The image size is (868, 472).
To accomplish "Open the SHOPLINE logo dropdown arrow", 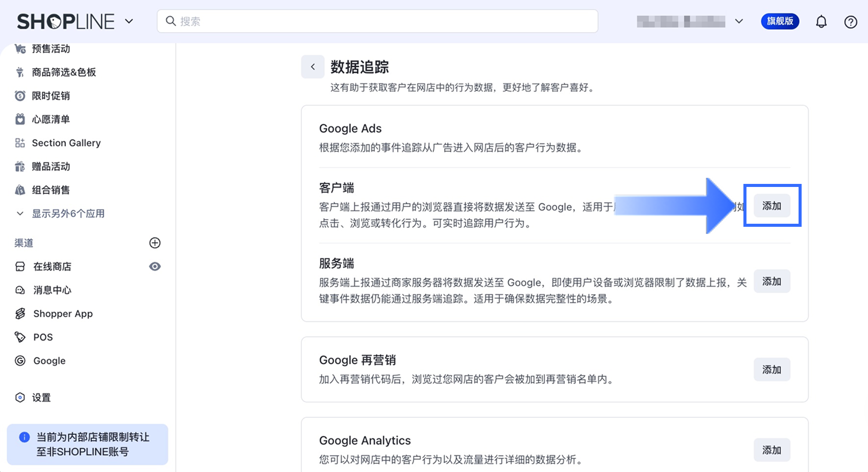I will click(x=129, y=21).
